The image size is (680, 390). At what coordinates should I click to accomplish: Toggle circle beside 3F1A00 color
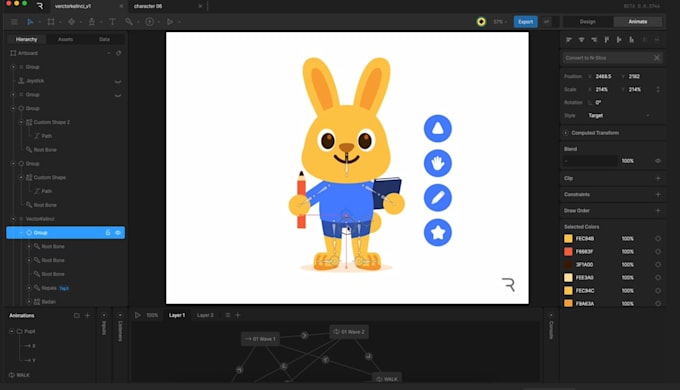coord(658,265)
